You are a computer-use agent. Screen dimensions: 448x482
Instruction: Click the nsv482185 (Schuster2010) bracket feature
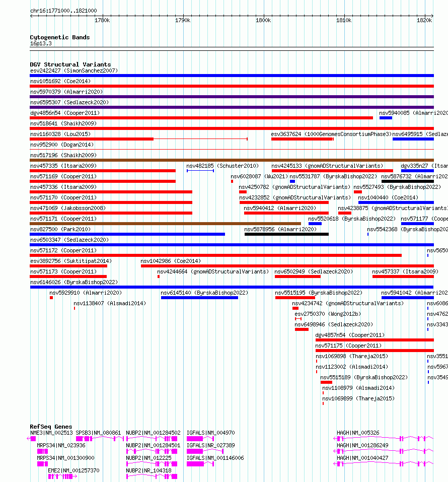pos(200,171)
